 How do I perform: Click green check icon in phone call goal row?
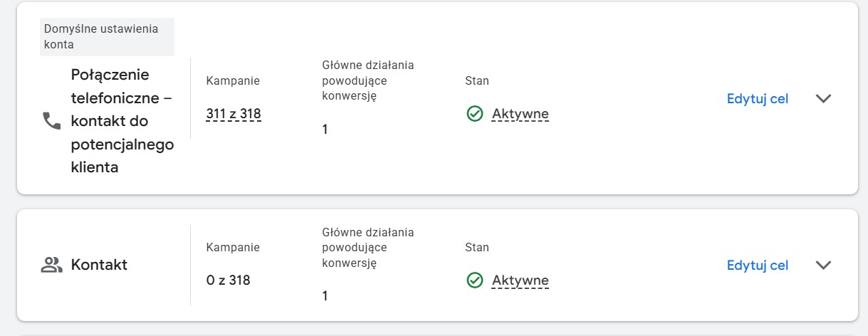(475, 114)
